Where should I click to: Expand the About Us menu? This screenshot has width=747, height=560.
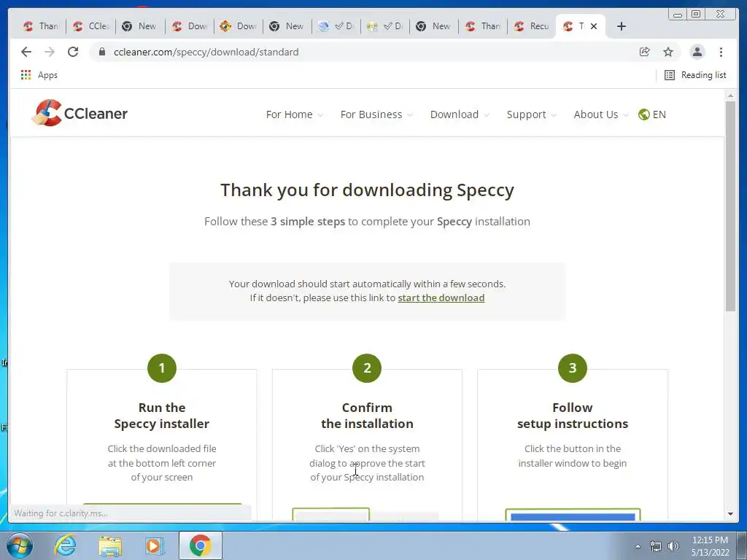[601, 114]
